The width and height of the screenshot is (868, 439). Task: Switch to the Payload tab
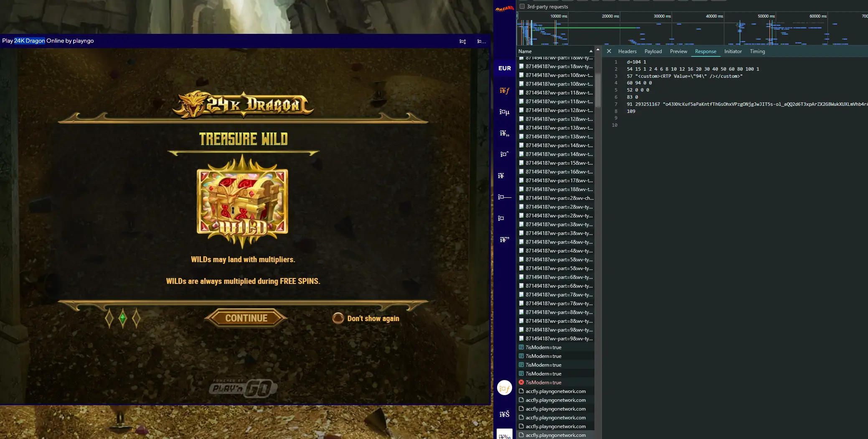pos(653,51)
